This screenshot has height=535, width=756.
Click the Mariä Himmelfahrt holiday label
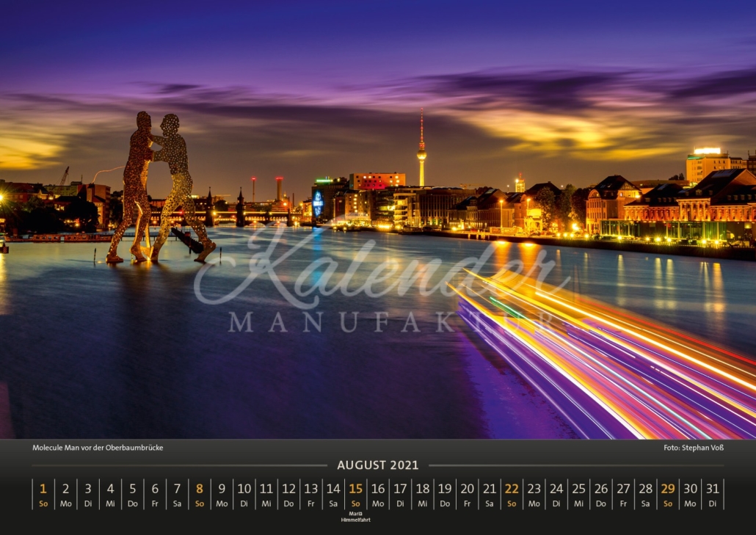coord(355,517)
